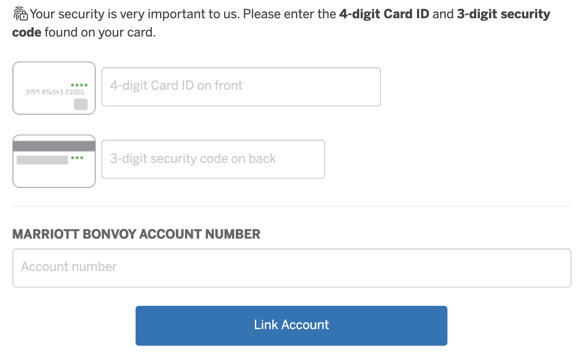Focus the 3-digit security code on back field
The height and width of the screenshot is (364, 588).
(x=213, y=159)
